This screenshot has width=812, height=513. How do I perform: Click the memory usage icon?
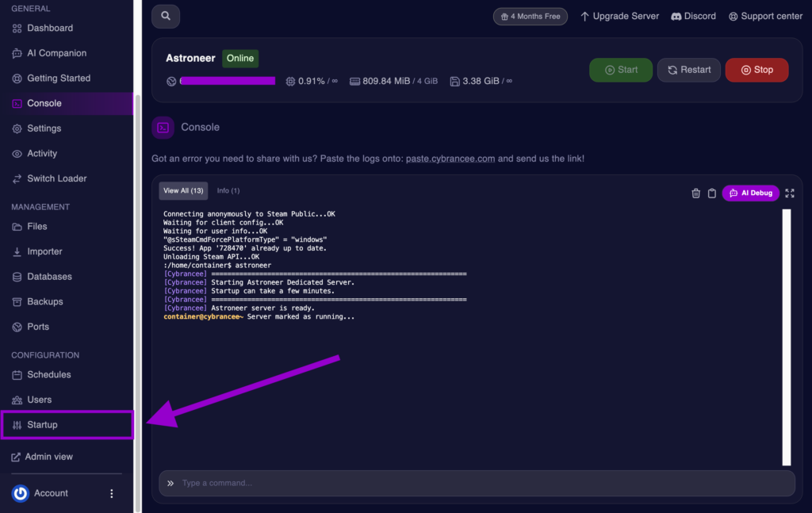tap(354, 82)
